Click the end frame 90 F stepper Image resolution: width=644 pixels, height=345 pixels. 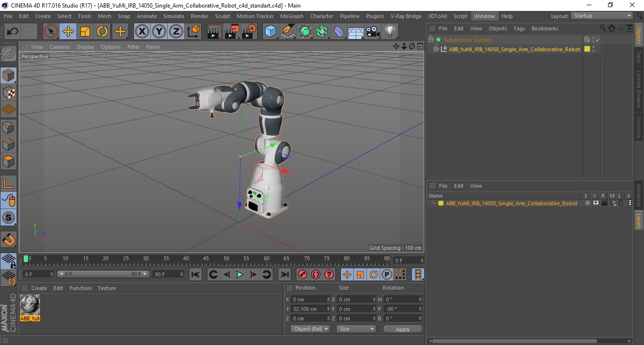coord(181,274)
